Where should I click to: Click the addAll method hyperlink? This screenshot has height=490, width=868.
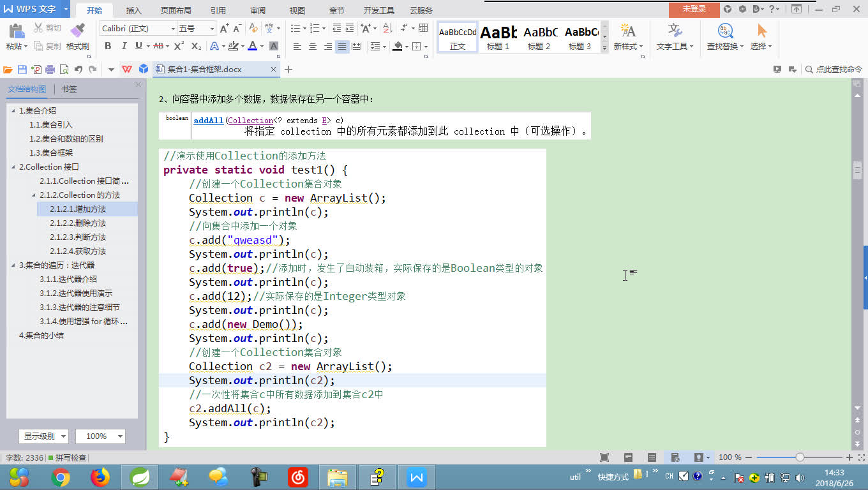tap(209, 120)
